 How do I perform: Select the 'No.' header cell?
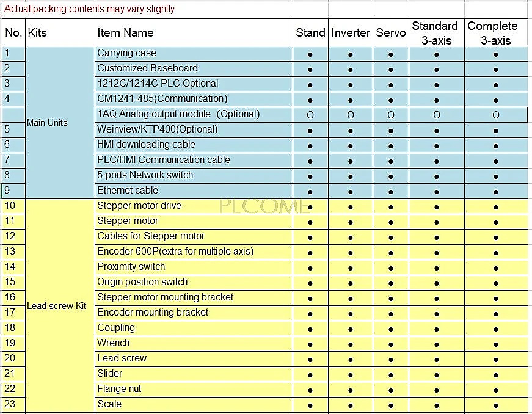coord(13,32)
